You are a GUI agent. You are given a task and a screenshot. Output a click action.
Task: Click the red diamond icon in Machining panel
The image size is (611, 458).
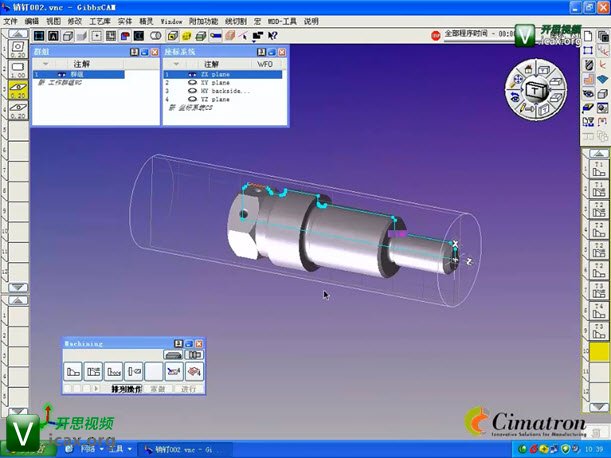click(x=194, y=371)
